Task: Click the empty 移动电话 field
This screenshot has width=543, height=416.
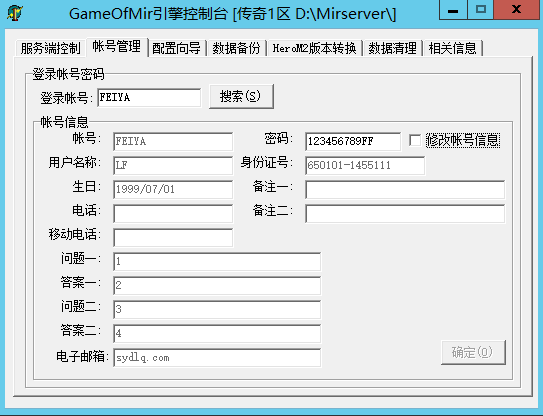Action: coord(173,237)
